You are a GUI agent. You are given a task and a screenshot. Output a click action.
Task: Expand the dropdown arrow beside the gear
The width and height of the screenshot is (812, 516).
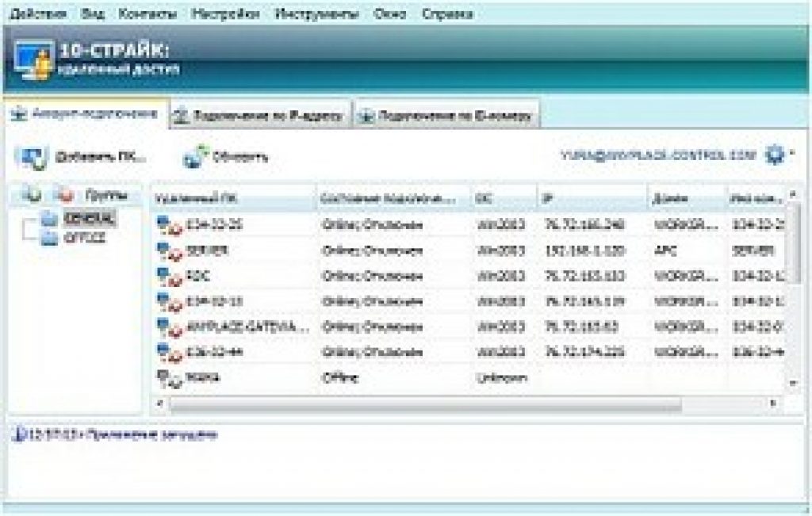(x=792, y=154)
